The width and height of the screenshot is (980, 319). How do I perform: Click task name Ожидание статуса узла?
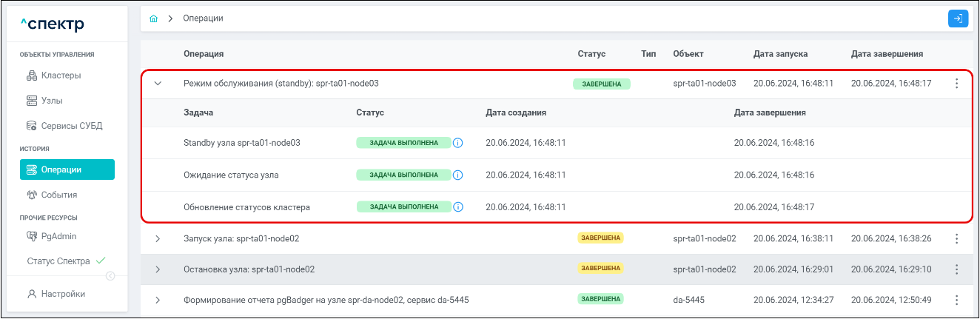coord(231,175)
